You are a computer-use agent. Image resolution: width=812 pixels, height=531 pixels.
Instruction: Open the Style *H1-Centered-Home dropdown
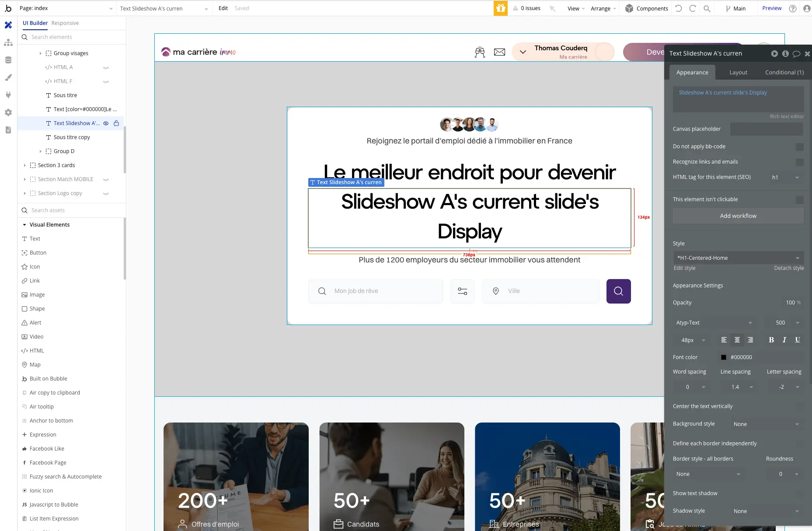[x=738, y=258]
